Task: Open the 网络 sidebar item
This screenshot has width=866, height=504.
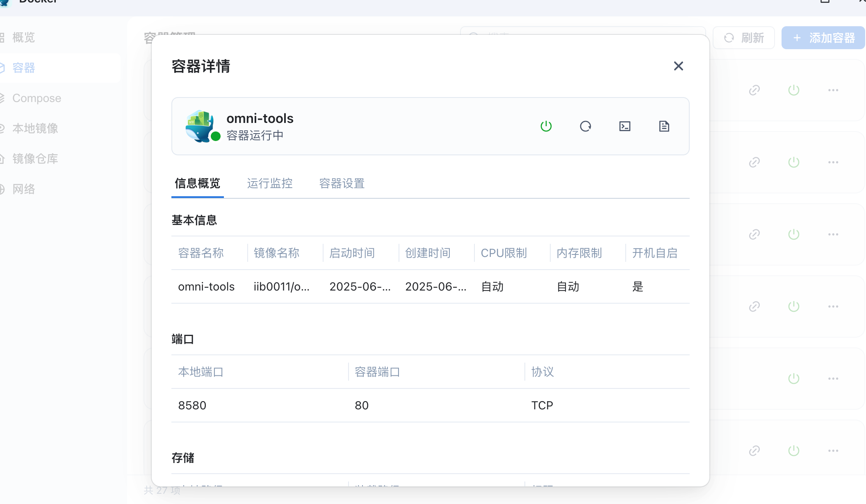Action: coord(23,189)
